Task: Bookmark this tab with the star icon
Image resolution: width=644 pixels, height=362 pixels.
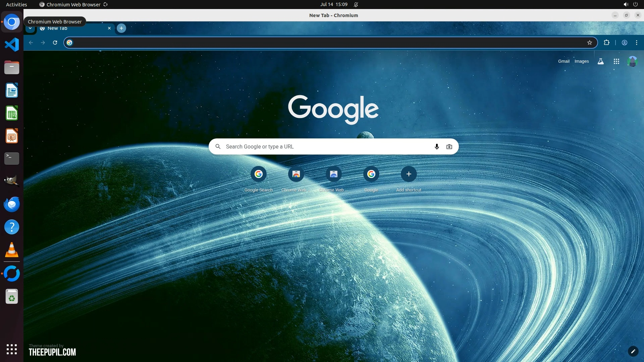Action: tap(589, 43)
